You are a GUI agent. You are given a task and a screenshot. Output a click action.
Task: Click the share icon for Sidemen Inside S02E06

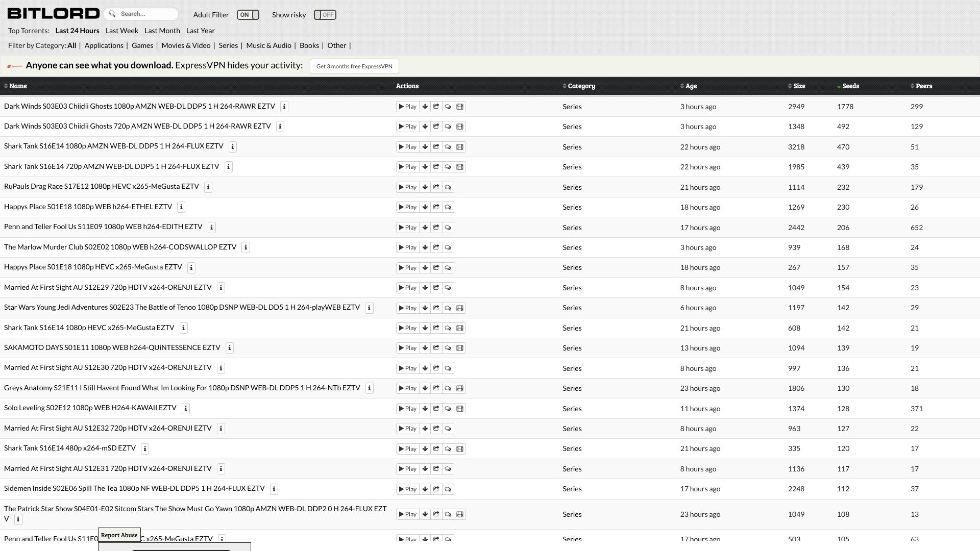436,489
